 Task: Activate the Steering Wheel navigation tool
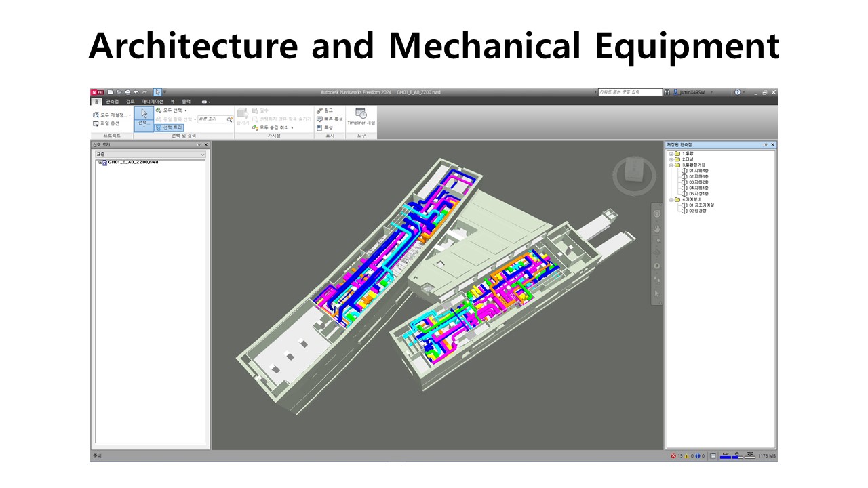click(x=656, y=213)
